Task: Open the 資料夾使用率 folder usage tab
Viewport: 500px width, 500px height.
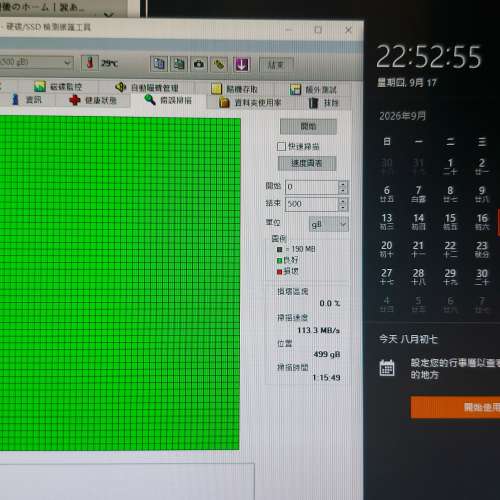Action: (x=251, y=103)
